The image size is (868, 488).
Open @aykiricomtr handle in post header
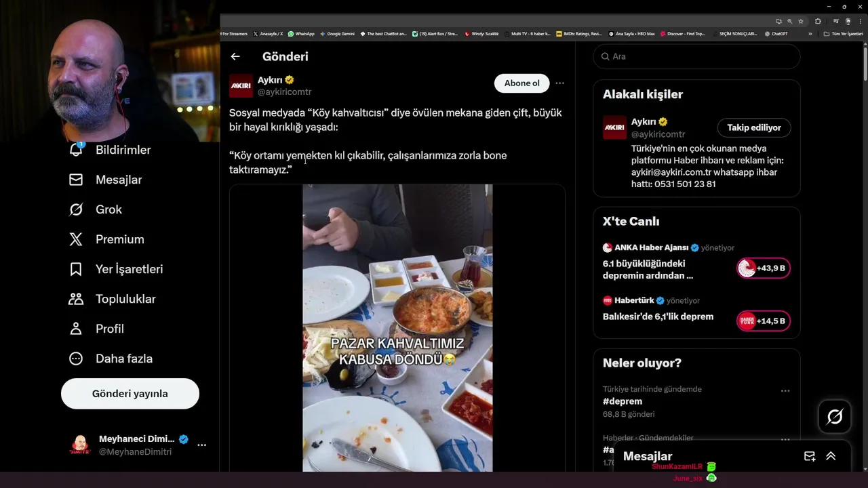click(x=284, y=92)
